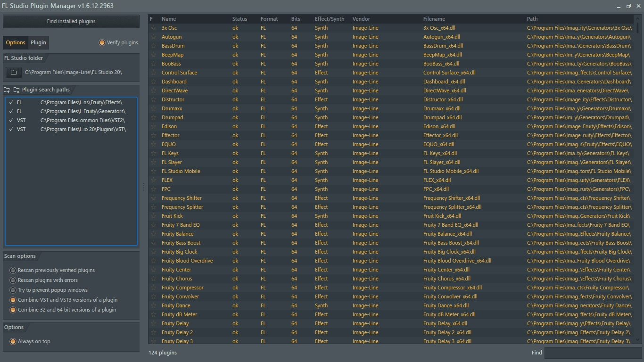Click the remove search path icon

click(17, 90)
